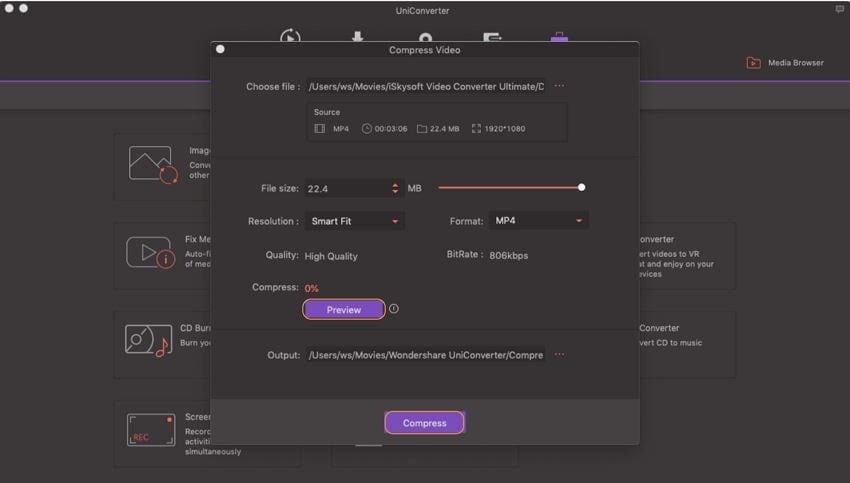
Task: Close the Compress Video dialog
Action: 220,49
